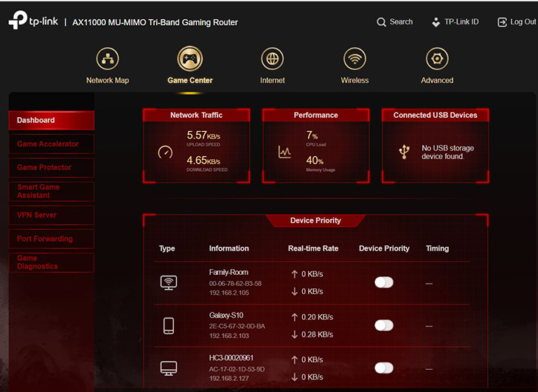Enable device priority for Family-Room
This screenshot has height=392, width=538.
point(384,283)
